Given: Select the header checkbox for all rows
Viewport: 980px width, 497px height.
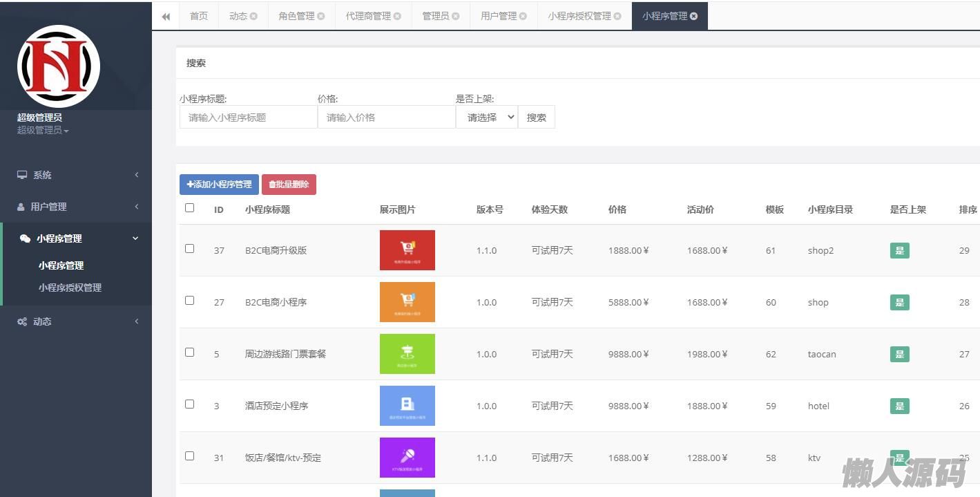Looking at the screenshot, I should coord(190,208).
